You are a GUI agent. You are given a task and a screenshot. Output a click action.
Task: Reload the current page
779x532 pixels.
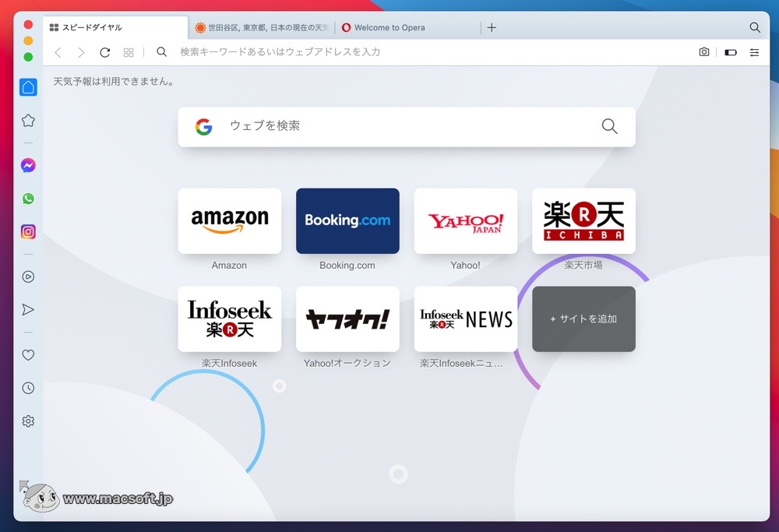point(105,52)
